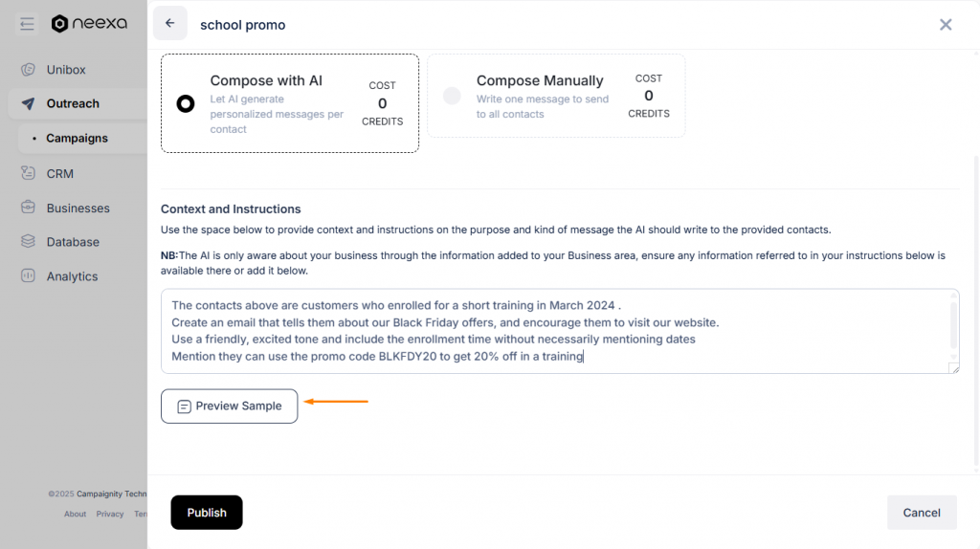Click the Analytics chart icon

coord(28,276)
